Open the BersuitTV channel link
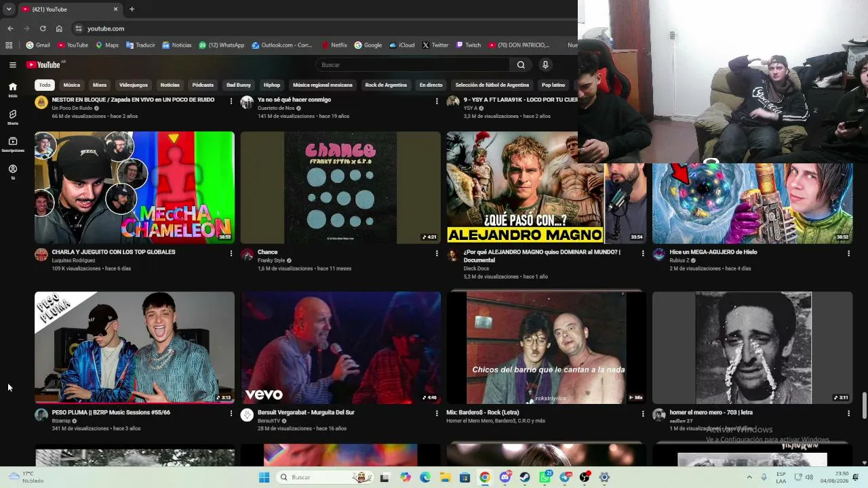Viewport: 868px width, 488px height. click(x=269, y=421)
